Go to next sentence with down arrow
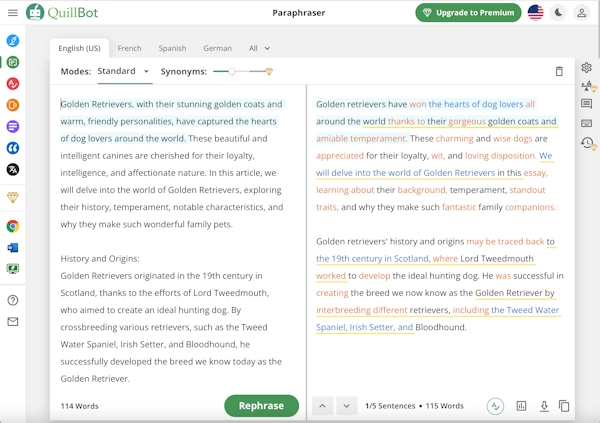The height and width of the screenshot is (423, 600). (346, 406)
